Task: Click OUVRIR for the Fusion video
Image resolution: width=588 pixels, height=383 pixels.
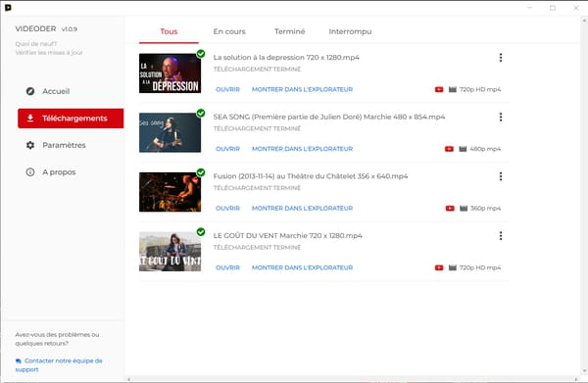Action: pyautogui.click(x=227, y=208)
